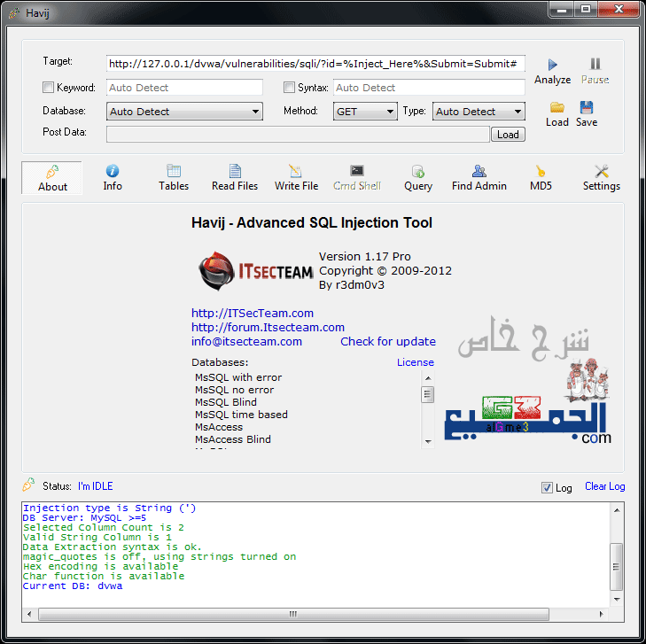Select "MsSQL Blind" list entry
This screenshot has height=644, width=646.
(225, 402)
